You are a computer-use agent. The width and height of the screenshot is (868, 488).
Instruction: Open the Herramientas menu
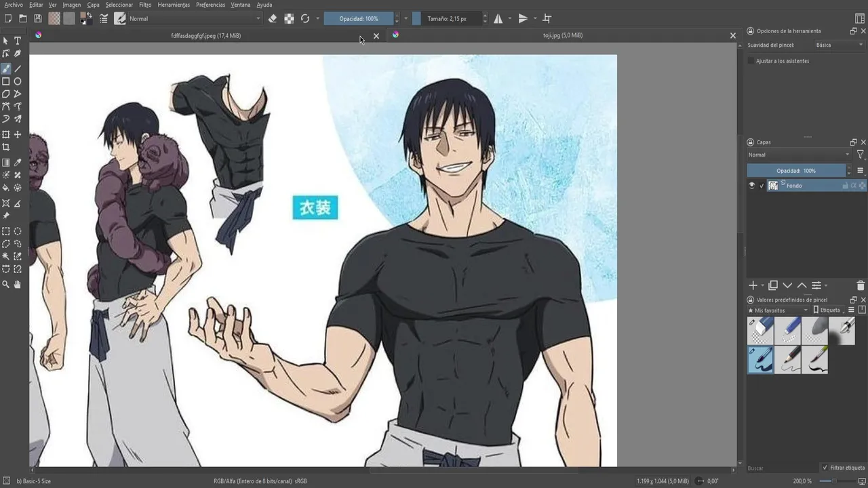point(174,5)
